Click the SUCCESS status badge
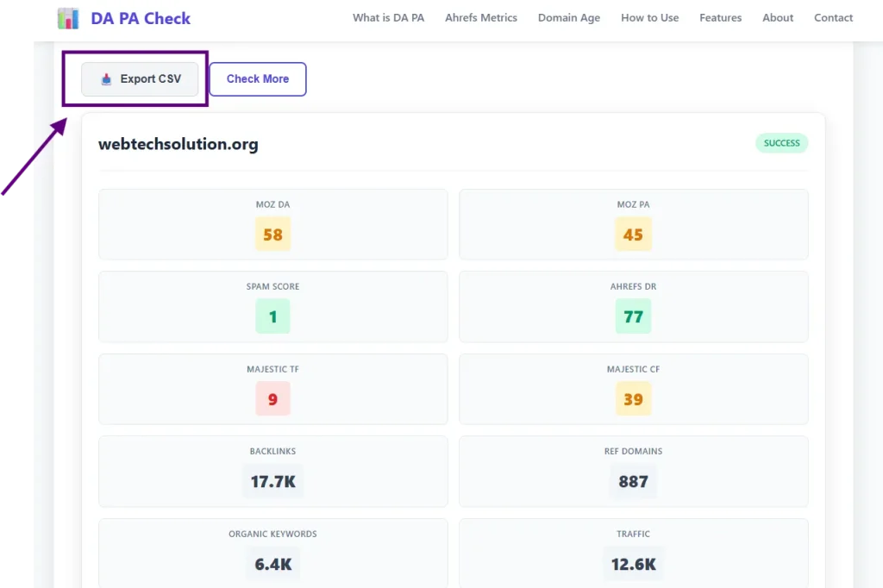The height and width of the screenshot is (588, 883). (x=781, y=143)
